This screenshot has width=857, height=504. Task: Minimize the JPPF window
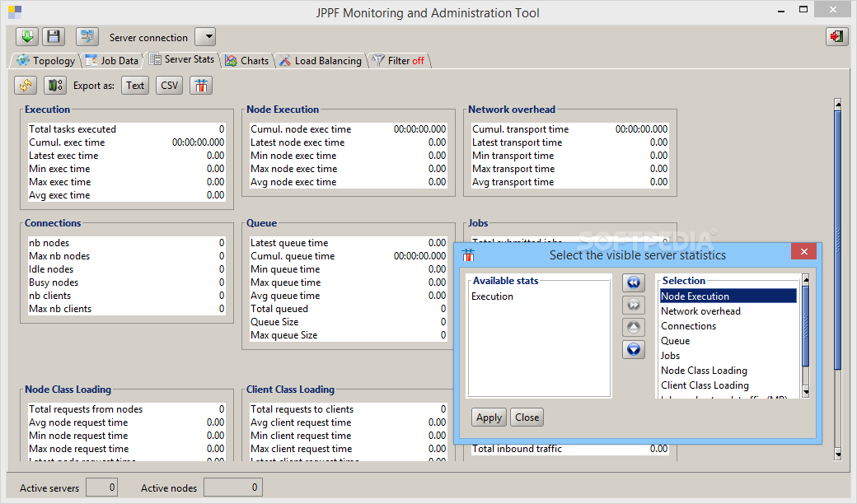[781, 10]
